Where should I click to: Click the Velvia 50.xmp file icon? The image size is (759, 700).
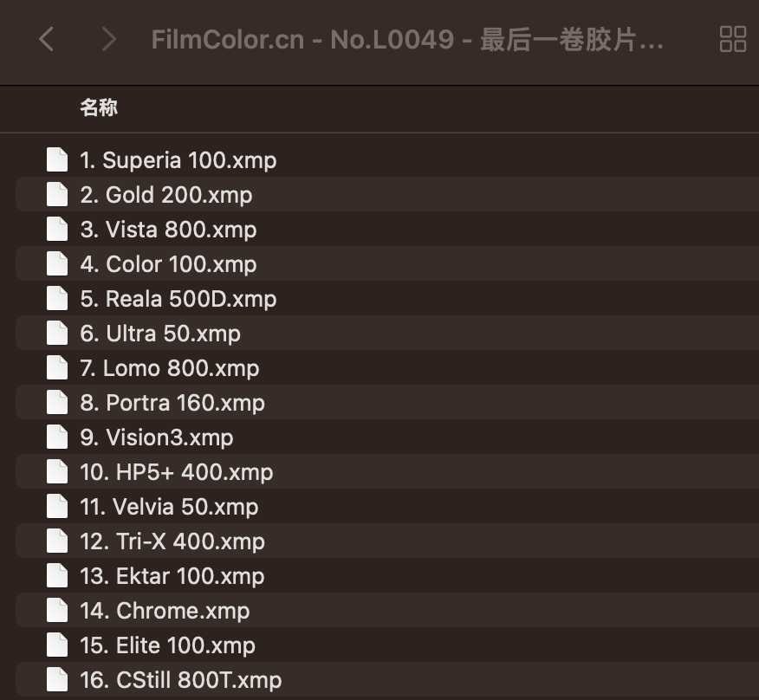click(x=57, y=507)
